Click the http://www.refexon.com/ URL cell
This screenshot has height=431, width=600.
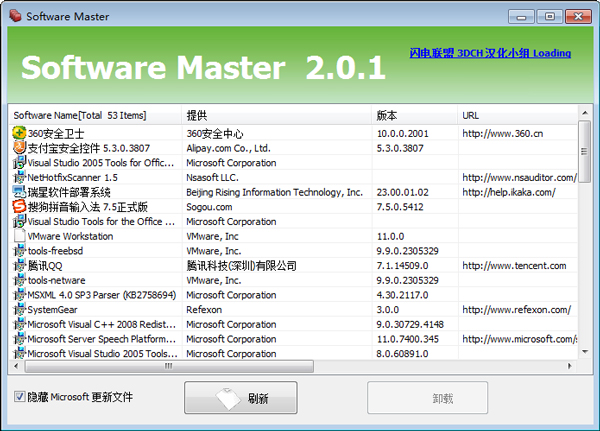517,310
